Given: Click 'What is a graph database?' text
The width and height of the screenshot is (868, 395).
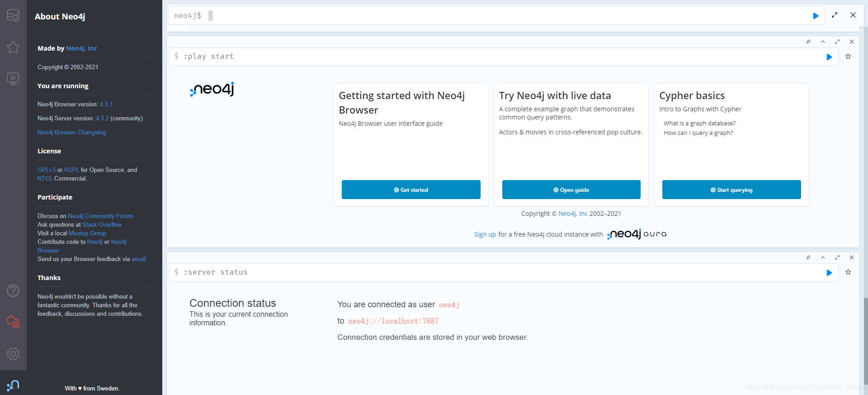Looking at the screenshot, I should [x=700, y=124].
